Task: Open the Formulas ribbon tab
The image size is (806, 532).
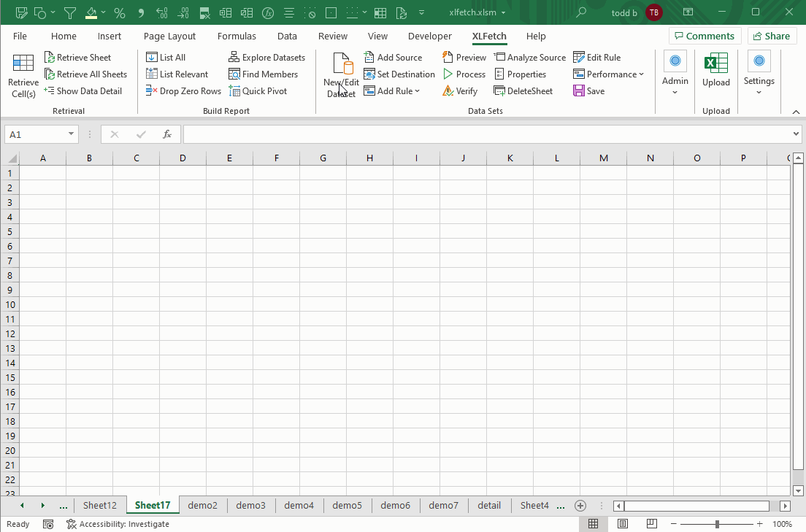Action: tap(237, 36)
